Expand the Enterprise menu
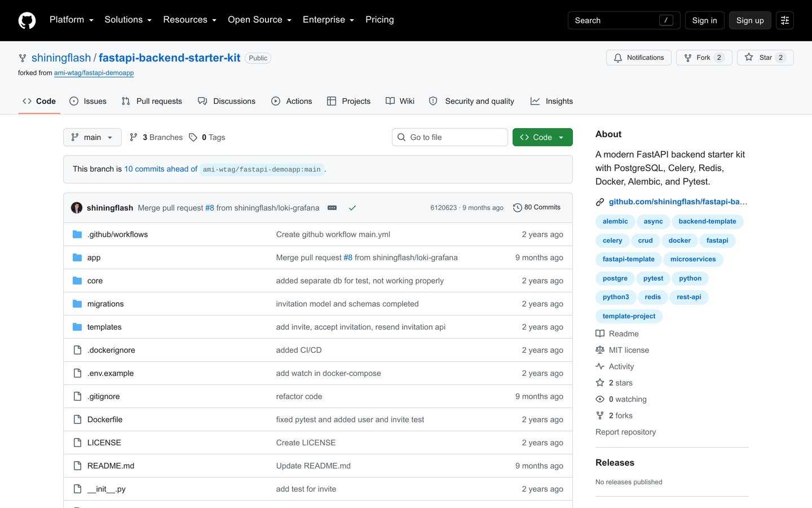Viewport: 812px width, 508px height. (328, 20)
